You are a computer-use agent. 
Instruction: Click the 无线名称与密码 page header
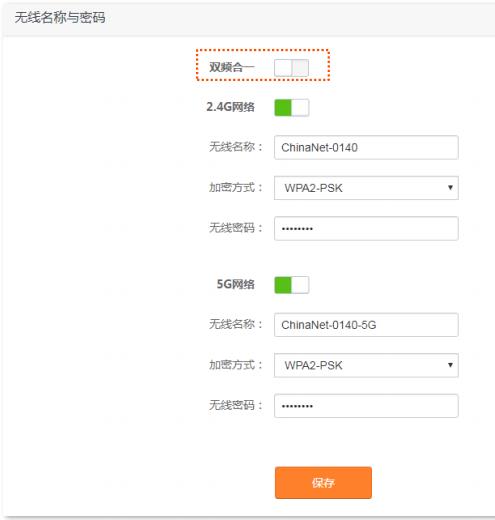coord(60,17)
